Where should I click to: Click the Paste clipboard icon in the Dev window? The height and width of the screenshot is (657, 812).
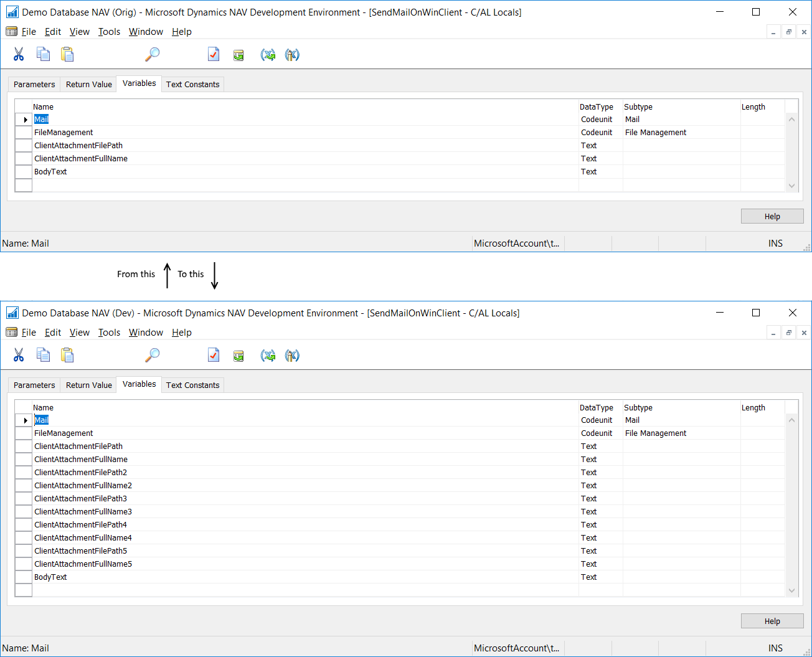coord(67,356)
